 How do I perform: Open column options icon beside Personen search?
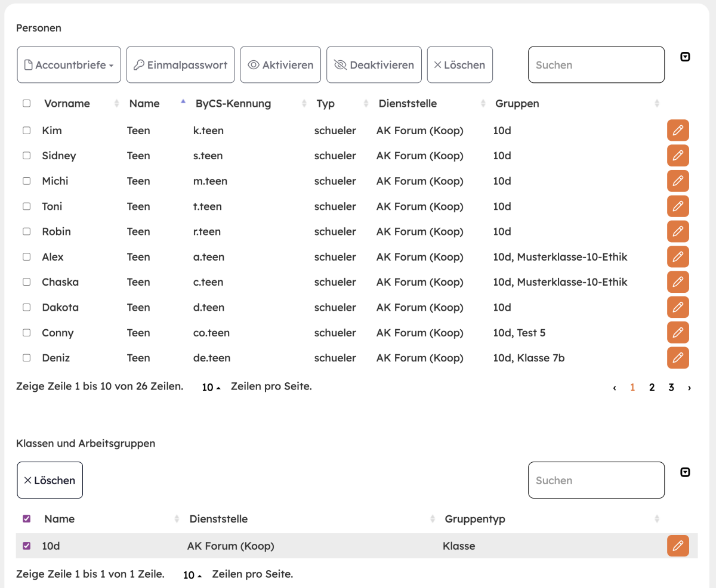[685, 57]
